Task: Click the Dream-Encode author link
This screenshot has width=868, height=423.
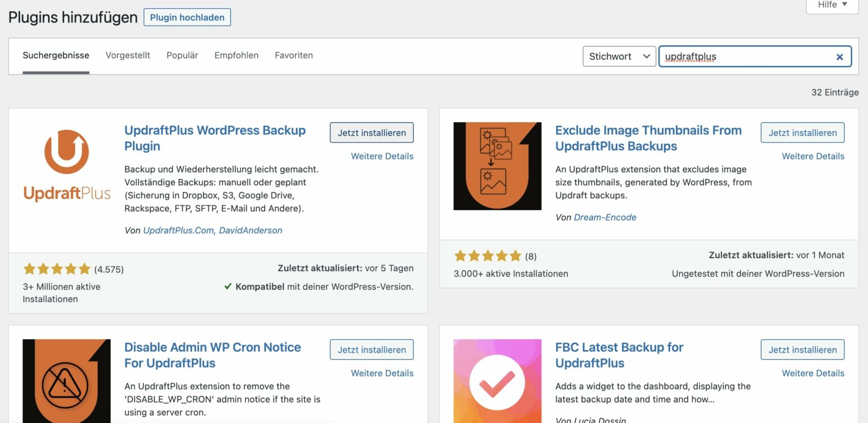Action: coord(605,217)
